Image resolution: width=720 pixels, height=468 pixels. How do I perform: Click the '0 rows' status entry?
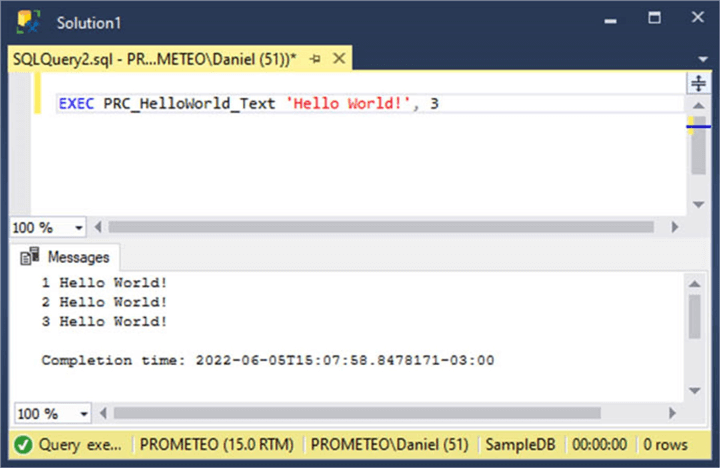point(665,445)
